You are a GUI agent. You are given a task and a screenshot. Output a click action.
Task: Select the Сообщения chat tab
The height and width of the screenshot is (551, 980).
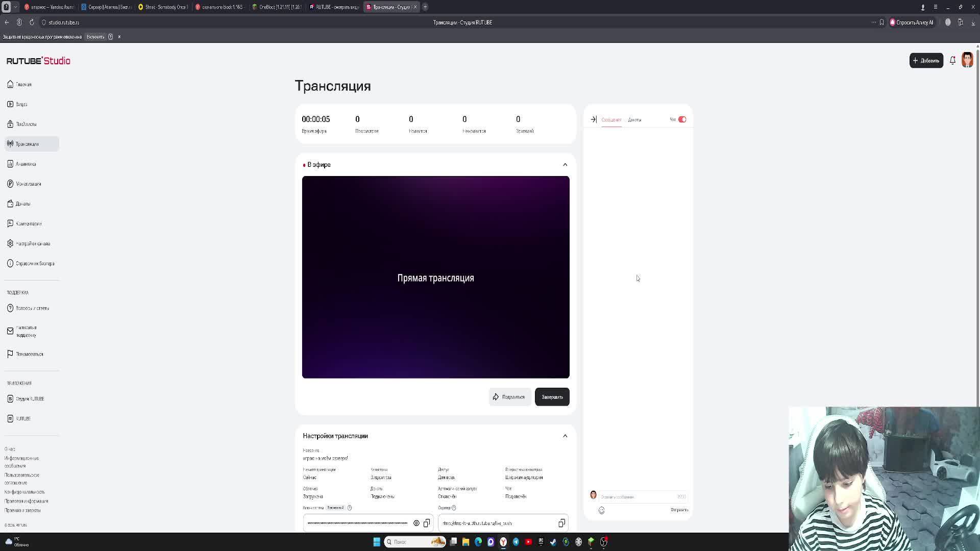point(611,120)
